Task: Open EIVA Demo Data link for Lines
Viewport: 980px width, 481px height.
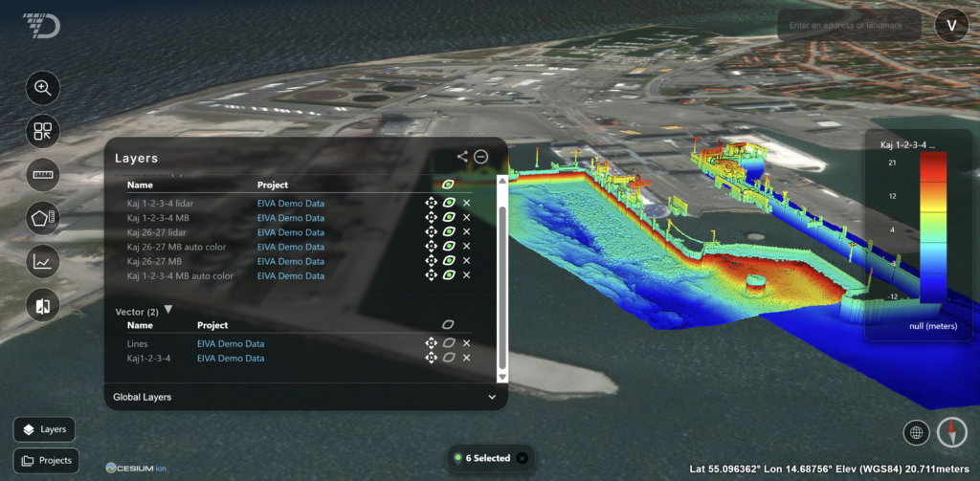Action: (x=231, y=343)
